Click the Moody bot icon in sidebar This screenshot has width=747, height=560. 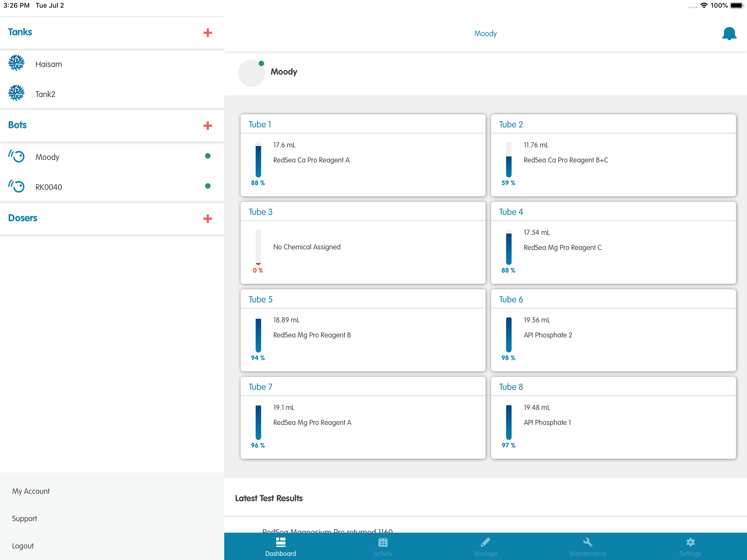pyautogui.click(x=16, y=156)
